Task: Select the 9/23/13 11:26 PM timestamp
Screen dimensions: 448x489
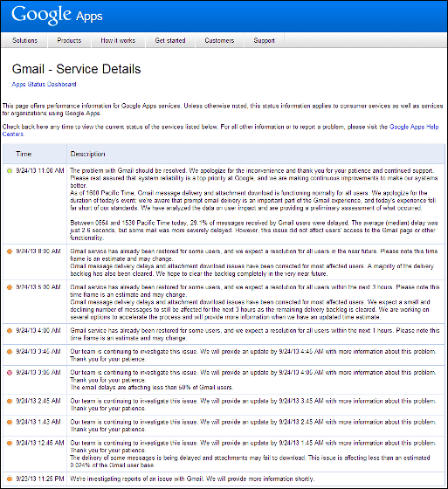Action: [40, 479]
